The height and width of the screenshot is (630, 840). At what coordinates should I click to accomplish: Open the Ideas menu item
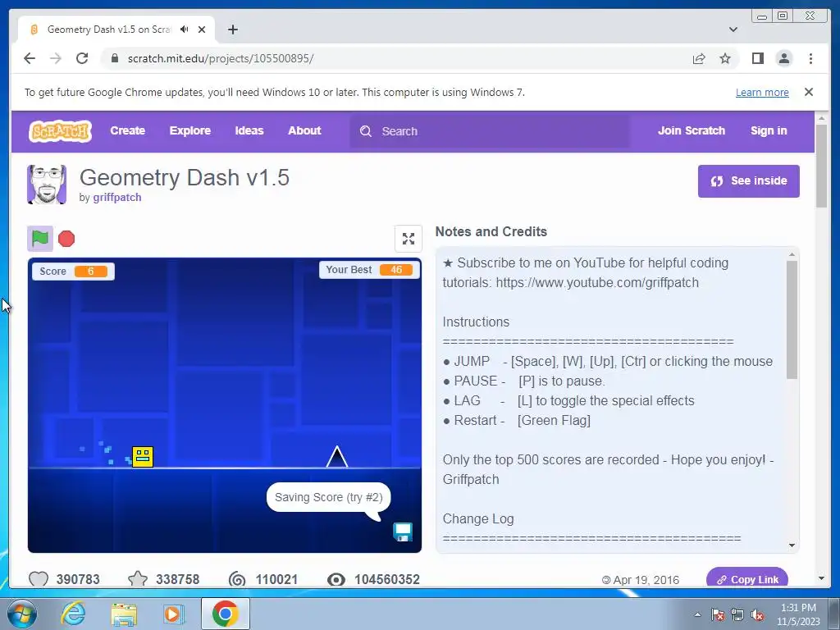tap(249, 130)
